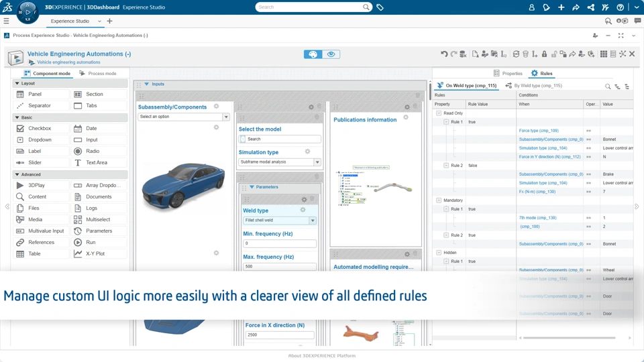
Task: Select the 3DPlay component
Action: tap(41, 185)
